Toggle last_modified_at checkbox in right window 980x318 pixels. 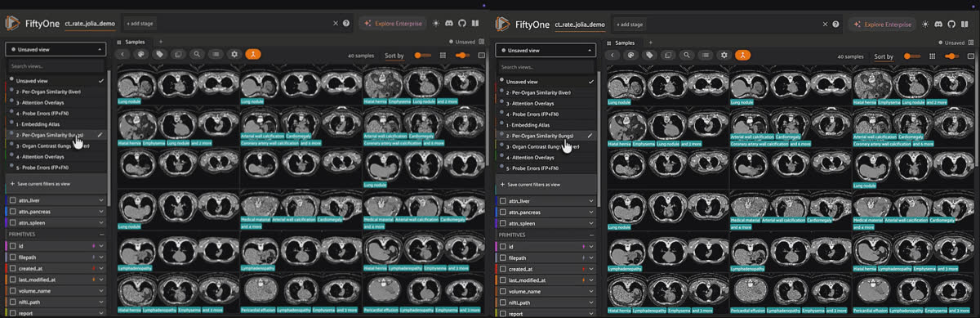[502, 280]
